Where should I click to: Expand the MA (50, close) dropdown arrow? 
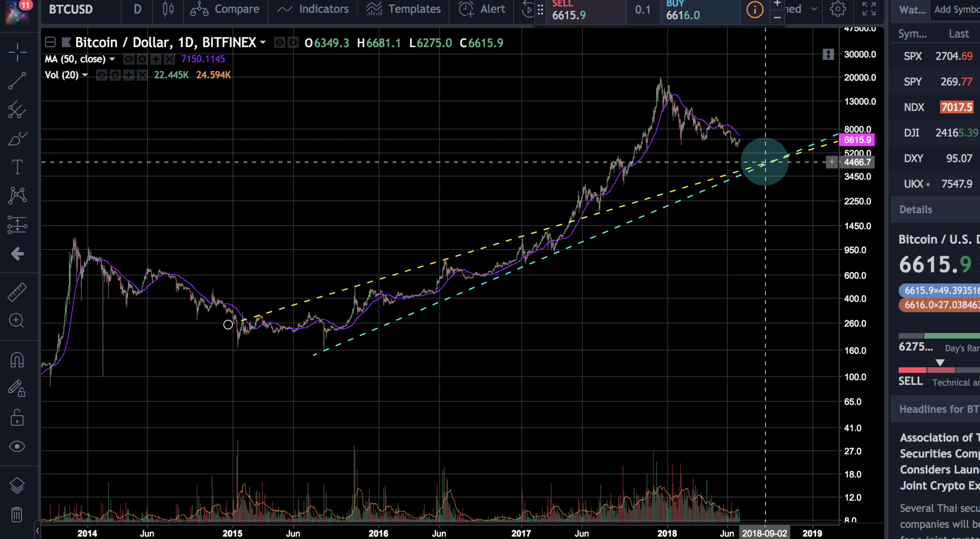pyautogui.click(x=112, y=59)
